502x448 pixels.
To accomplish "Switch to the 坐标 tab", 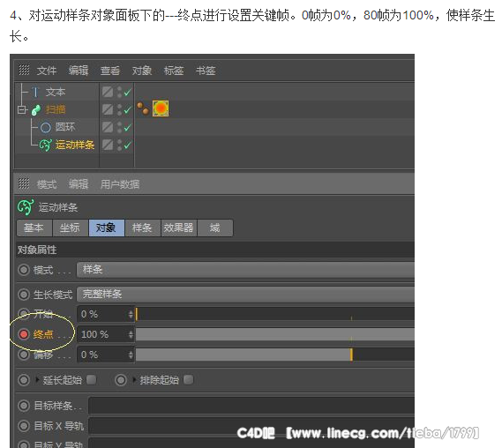I will coord(71,228).
